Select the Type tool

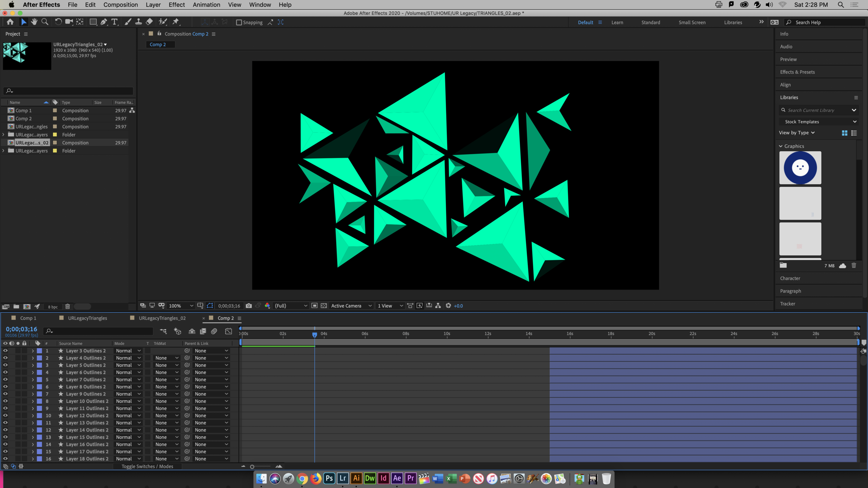point(115,22)
